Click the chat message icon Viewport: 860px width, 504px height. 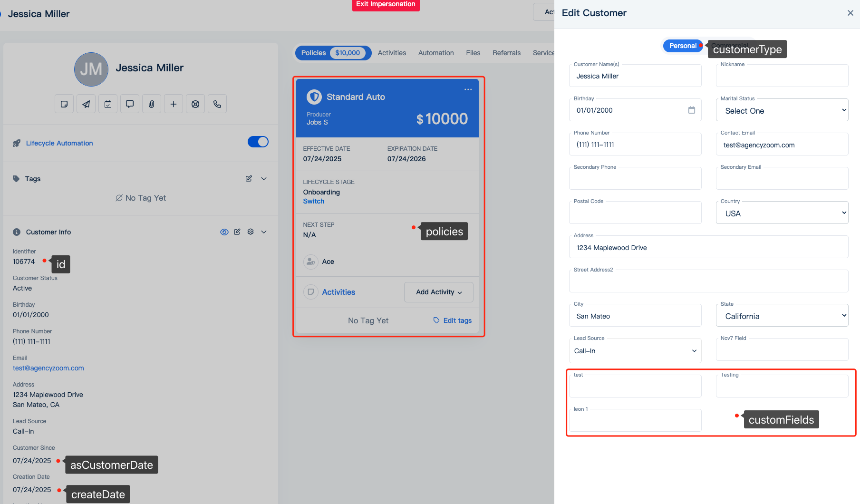[130, 104]
